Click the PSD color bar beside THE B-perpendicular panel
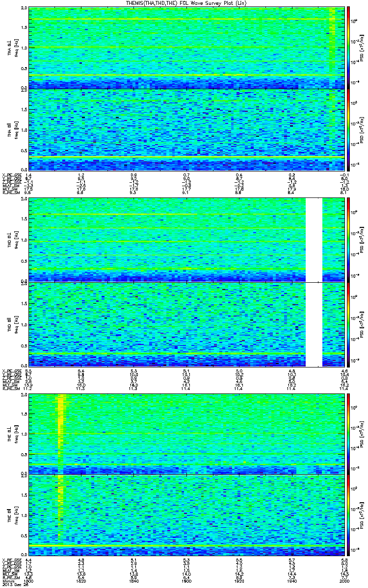Image resolution: width=368 pixels, height=588 pixels. 349,434
